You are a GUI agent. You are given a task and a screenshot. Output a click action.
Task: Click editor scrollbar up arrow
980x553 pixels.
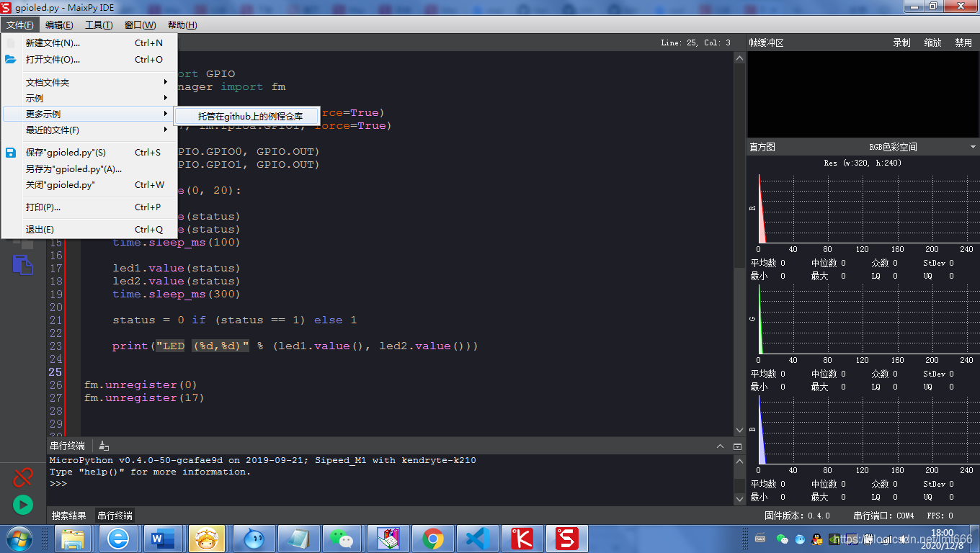pos(739,58)
